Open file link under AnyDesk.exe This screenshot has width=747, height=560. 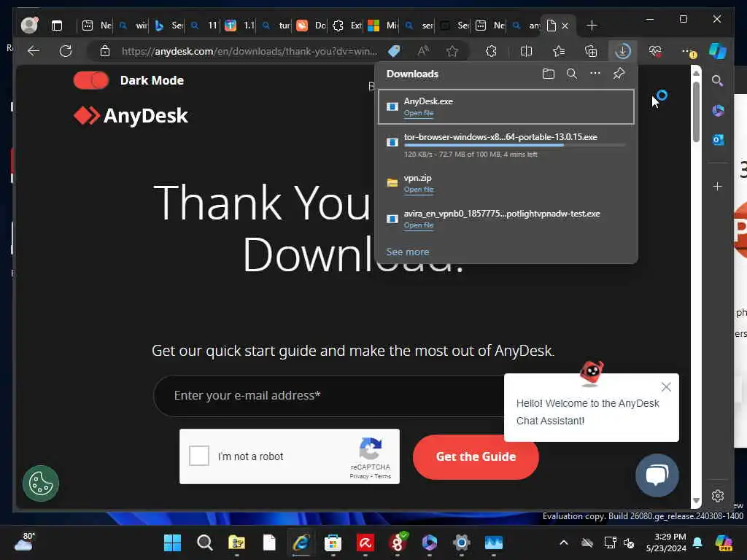click(x=418, y=113)
